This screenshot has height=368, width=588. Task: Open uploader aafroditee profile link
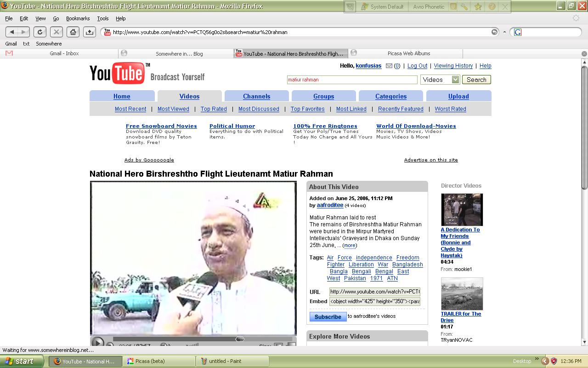[330, 205]
